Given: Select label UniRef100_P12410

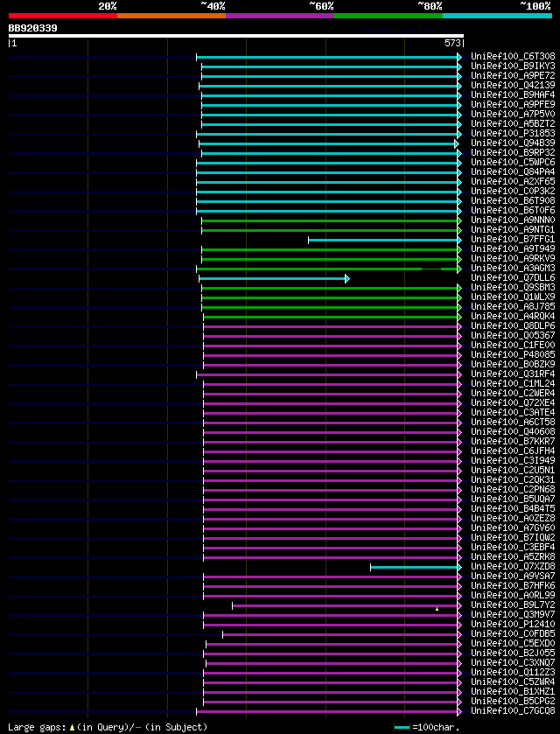Looking at the screenshot, I should (x=513, y=624).
